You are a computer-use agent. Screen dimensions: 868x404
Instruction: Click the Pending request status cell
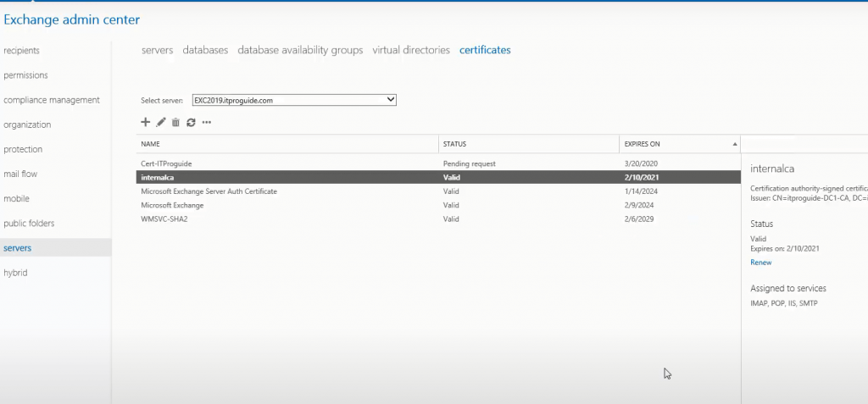point(470,163)
